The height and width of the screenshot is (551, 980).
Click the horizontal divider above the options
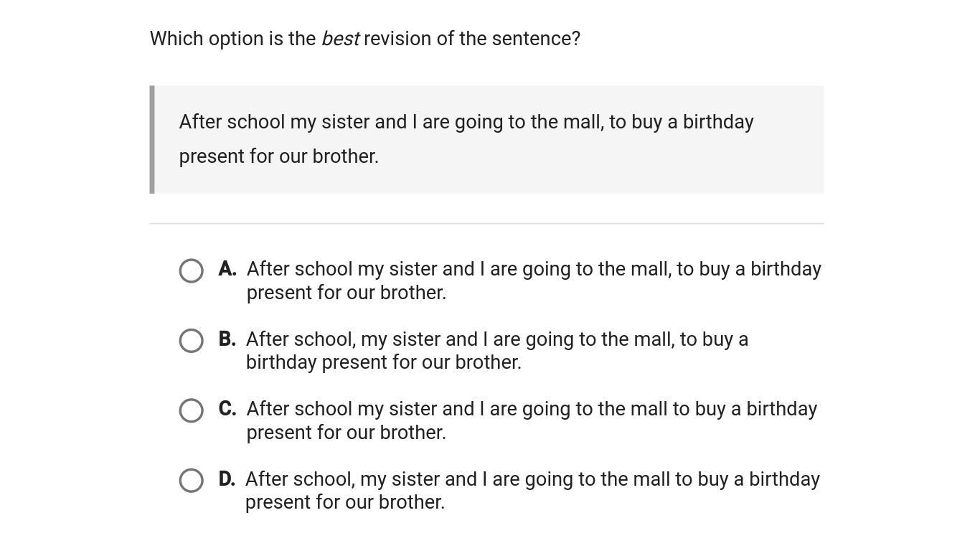pyautogui.click(x=486, y=224)
